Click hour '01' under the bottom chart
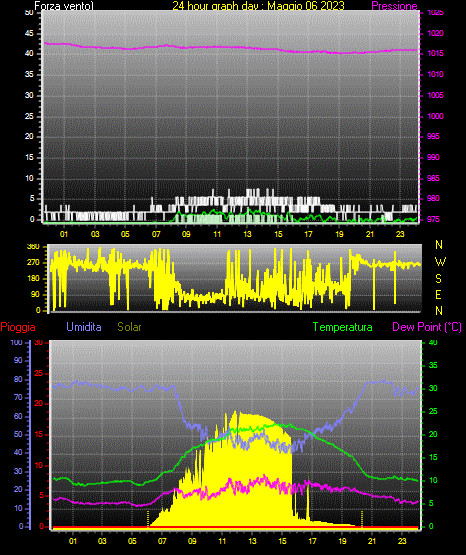 (73, 541)
